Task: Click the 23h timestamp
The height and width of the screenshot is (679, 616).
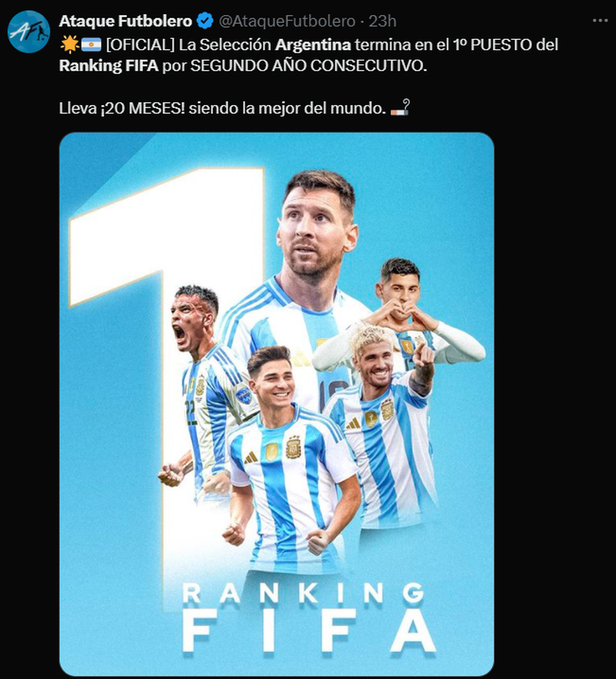Action: click(x=382, y=21)
